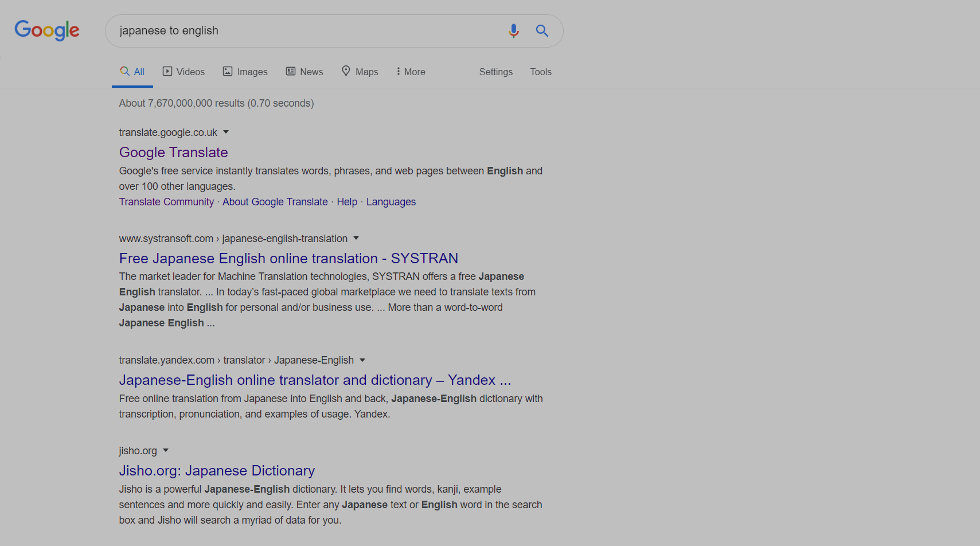The width and height of the screenshot is (980, 546).
Task: Expand dropdown arrow beside translate.google.co.uk
Action: coord(226,132)
